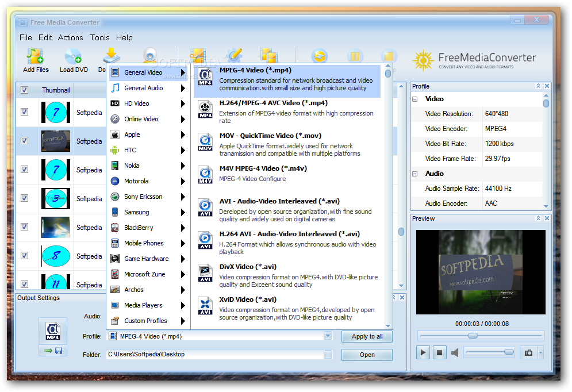
Task: Click the preview seek slider handle
Action: 473,336
